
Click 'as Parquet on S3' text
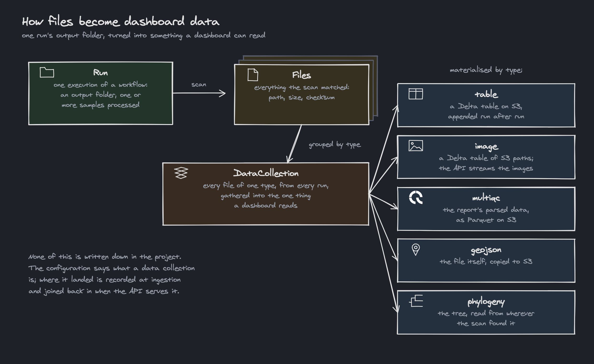pyautogui.click(x=486, y=220)
